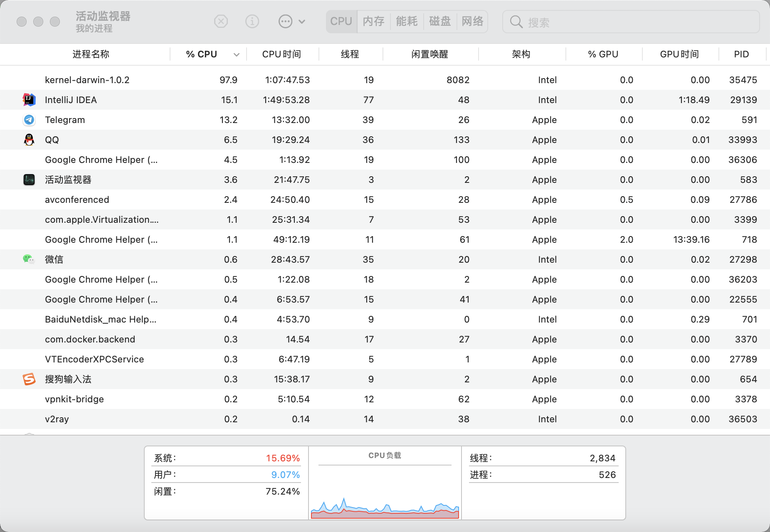
Task: Switch to the 内存 tab
Action: coord(373,21)
